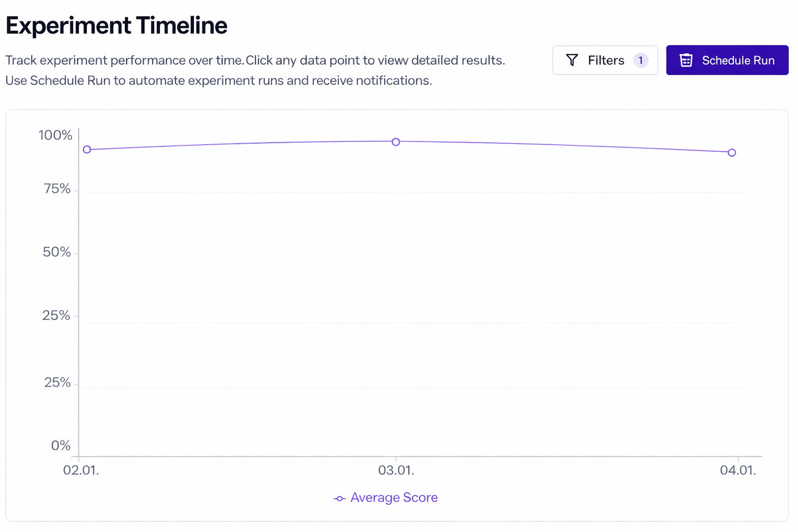The height and width of the screenshot is (532, 798).
Task: Click the calendar icon on Schedule Run button
Action: (686, 60)
